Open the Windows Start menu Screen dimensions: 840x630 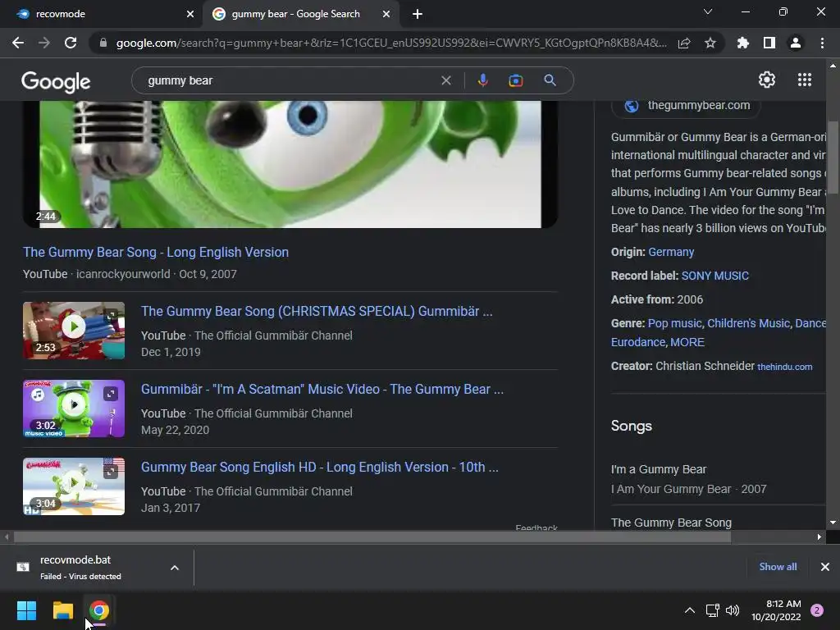(26, 610)
